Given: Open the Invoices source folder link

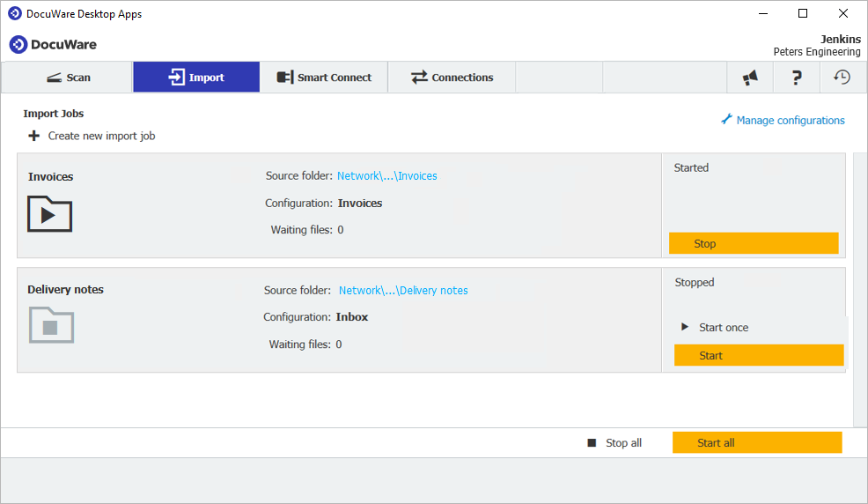Looking at the screenshot, I should tap(386, 176).
